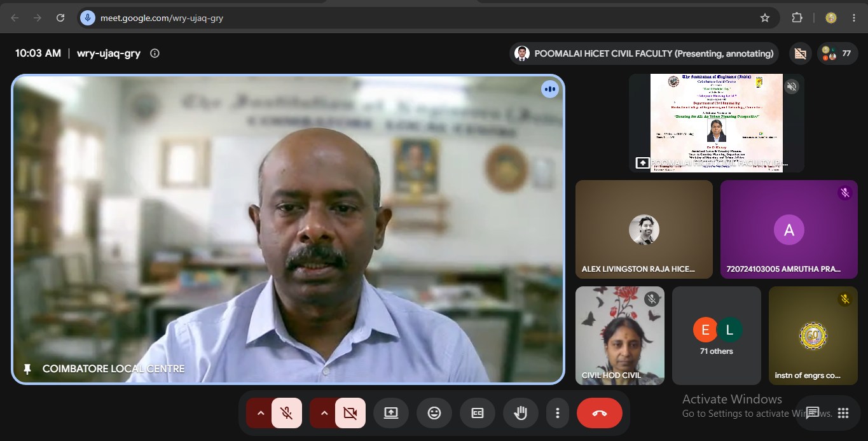Select ALEX LIVINGSTON RAJA tile
Viewport: 868px width, 441px height.
(x=644, y=229)
